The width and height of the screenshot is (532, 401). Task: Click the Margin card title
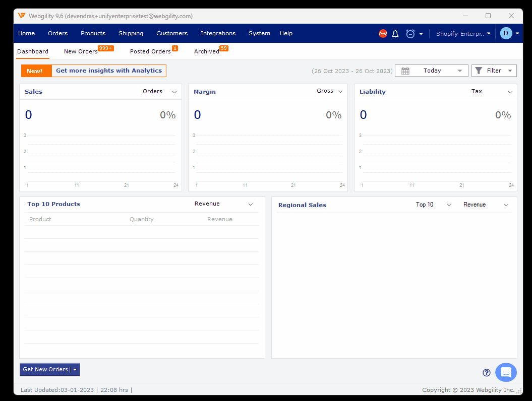[205, 92]
